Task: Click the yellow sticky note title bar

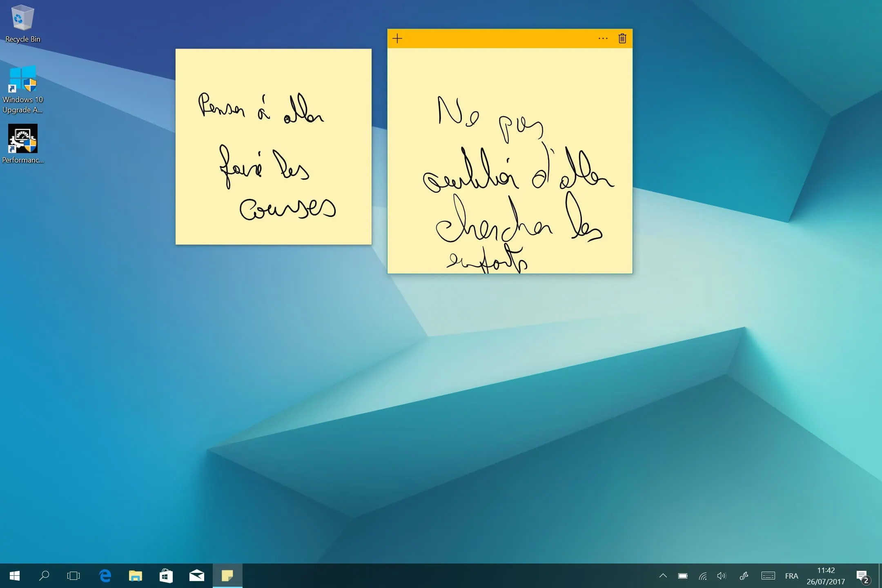Action: (x=498, y=39)
